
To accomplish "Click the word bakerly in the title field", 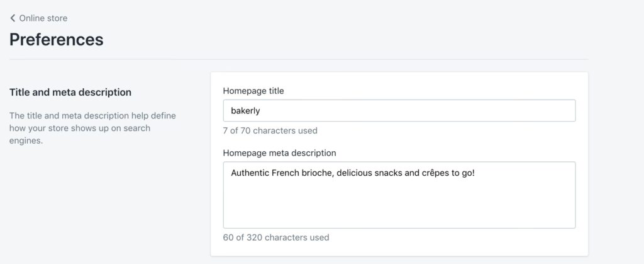I will pos(245,111).
